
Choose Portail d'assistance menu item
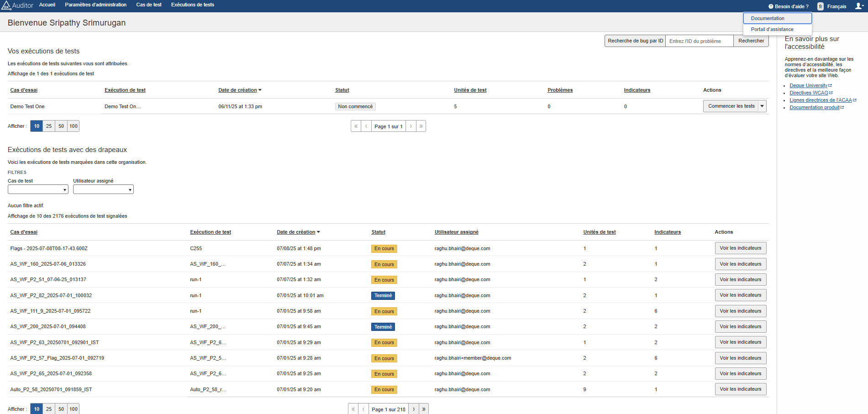[772, 29]
